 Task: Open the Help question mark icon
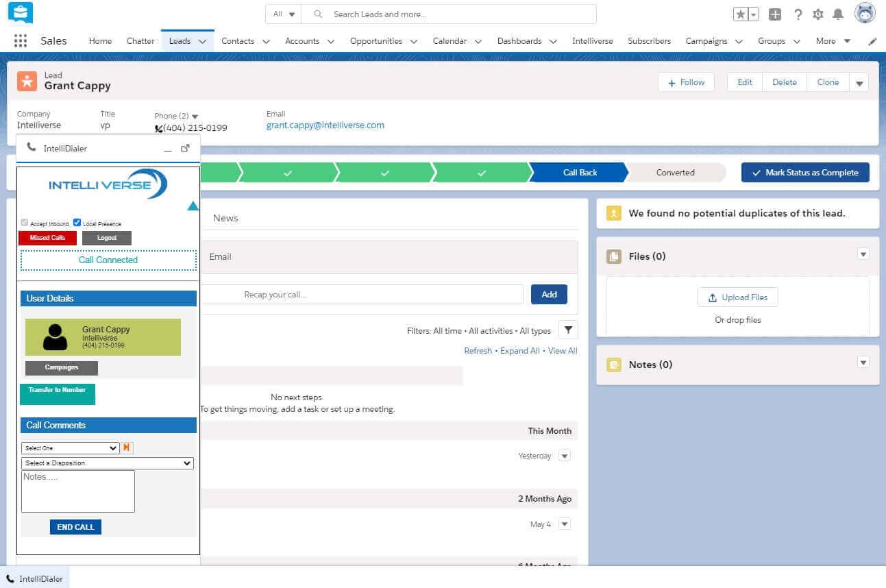(x=798, y=14)
